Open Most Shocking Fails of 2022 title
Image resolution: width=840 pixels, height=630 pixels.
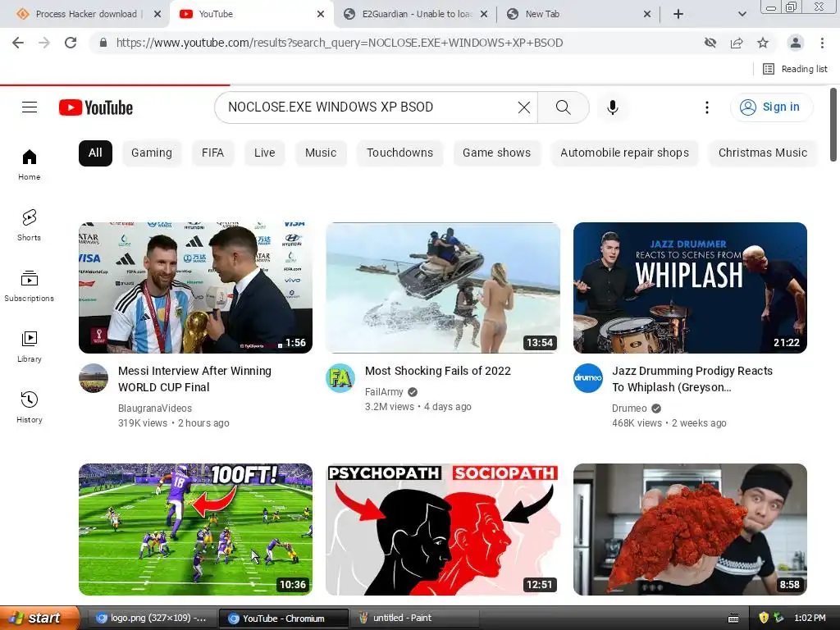tap(438, 372)
